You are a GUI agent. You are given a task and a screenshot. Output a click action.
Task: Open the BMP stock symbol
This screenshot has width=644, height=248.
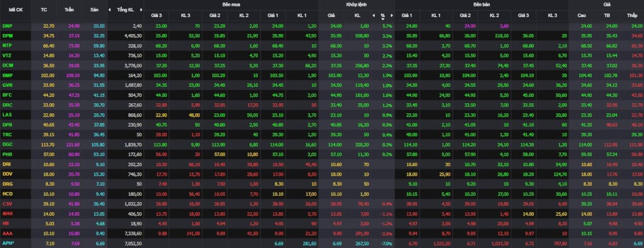point(8,76)
